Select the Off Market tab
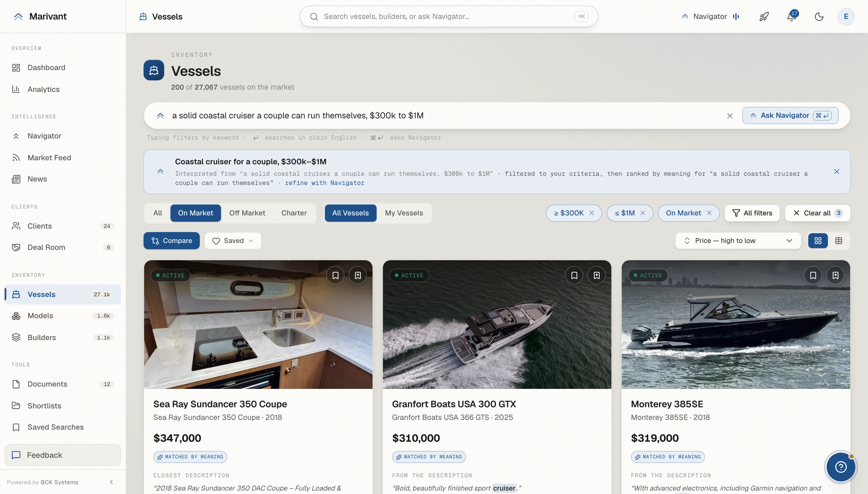The image size is (868, 494). click(247, 213)
